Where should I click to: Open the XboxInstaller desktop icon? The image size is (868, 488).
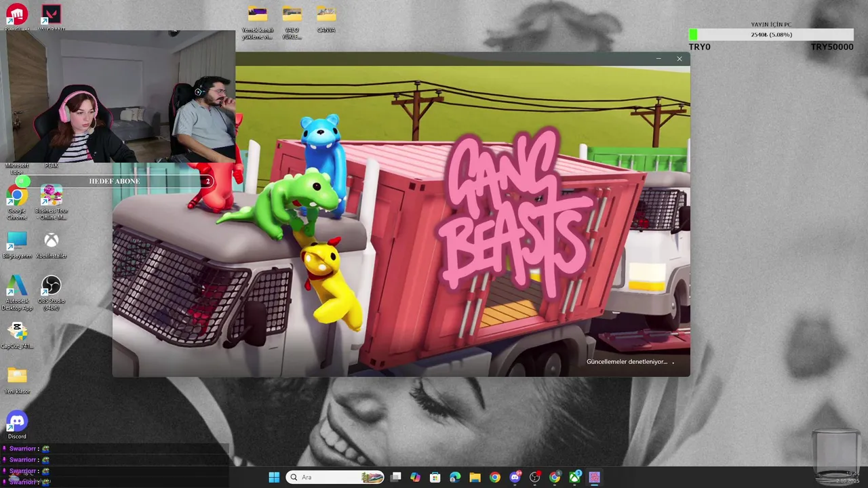(51, 245)
